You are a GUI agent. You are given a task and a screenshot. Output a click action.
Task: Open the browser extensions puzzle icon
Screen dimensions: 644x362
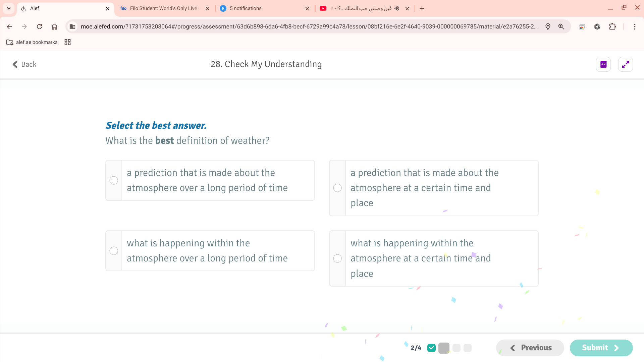[612, 26]
